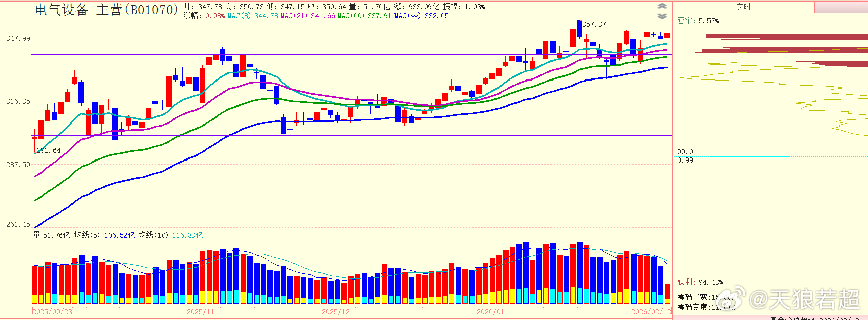Click the 287.59 price axis label

click(x=18, y=165)
